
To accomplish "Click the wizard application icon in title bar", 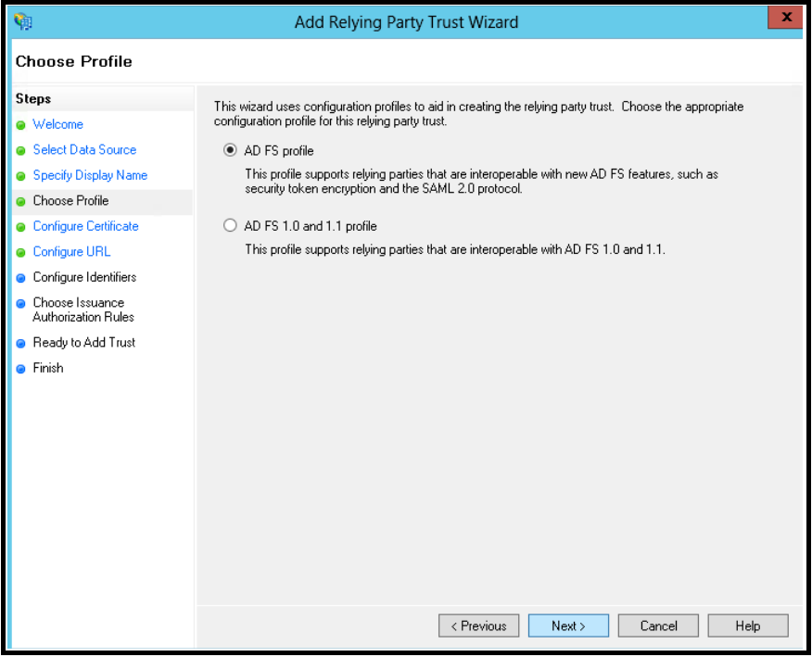I will [23, 21].
